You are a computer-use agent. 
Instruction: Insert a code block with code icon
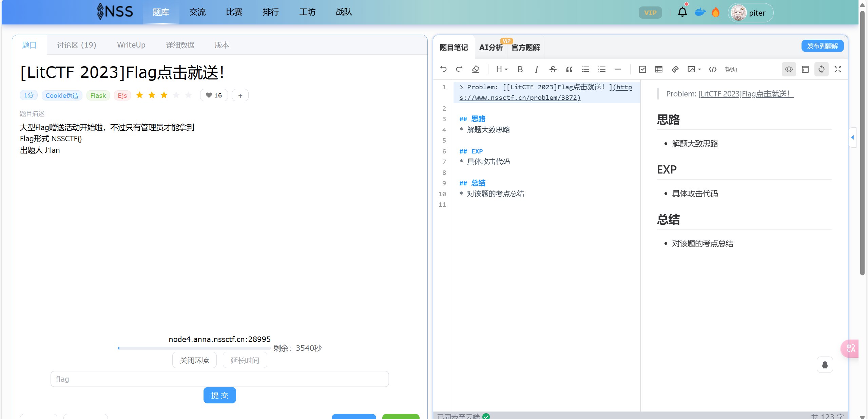point(713,69)
